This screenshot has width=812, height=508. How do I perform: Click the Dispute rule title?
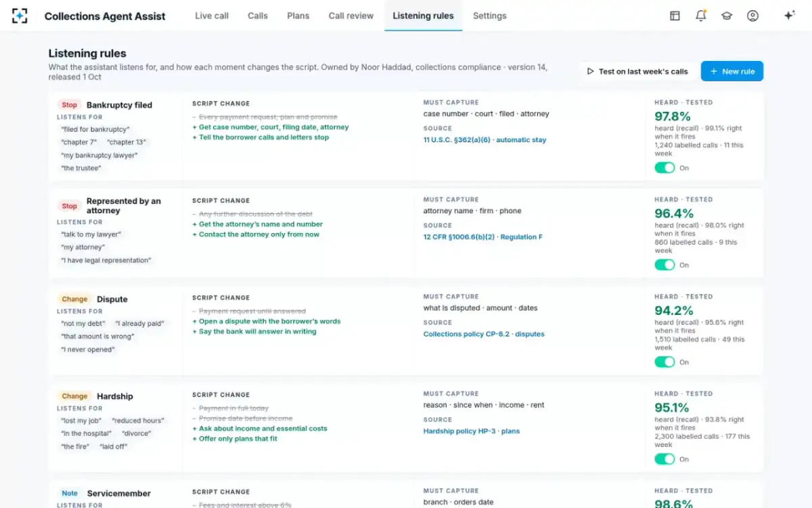112,299
